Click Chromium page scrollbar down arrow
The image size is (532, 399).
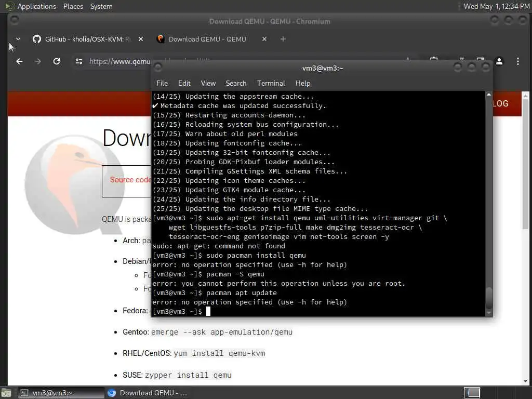[525, 381]
